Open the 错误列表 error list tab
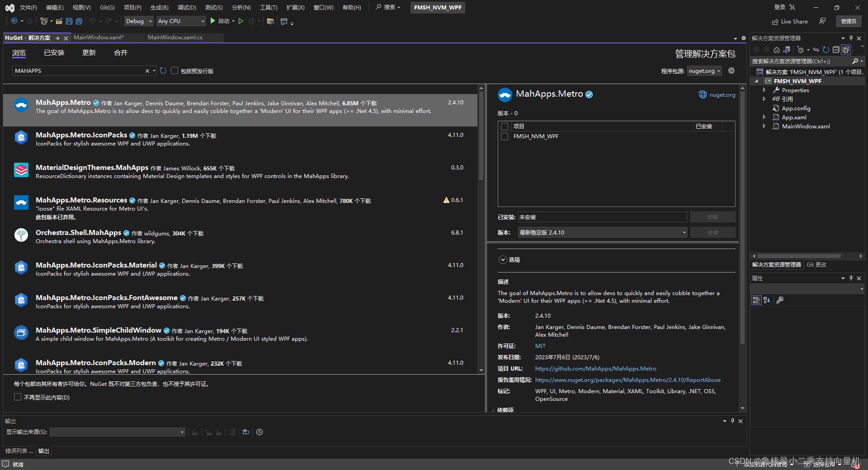868x470 pixels. pos(19,451)
